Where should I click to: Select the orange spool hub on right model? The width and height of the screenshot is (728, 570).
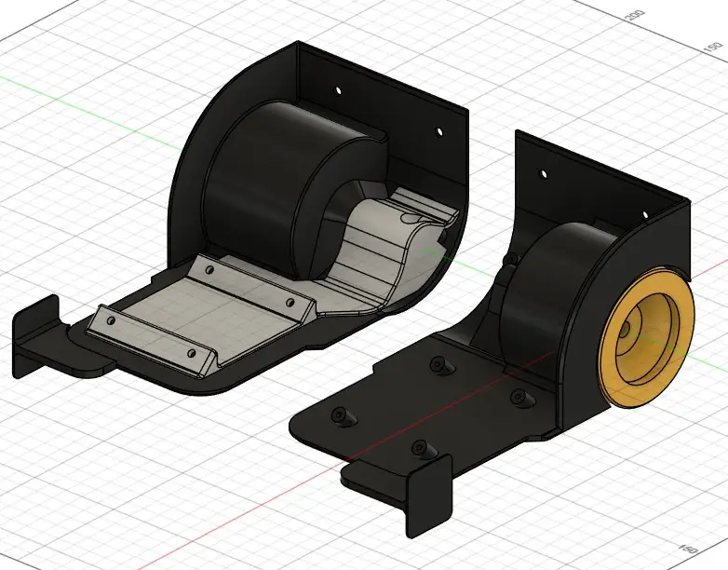(x=646, y=338)
